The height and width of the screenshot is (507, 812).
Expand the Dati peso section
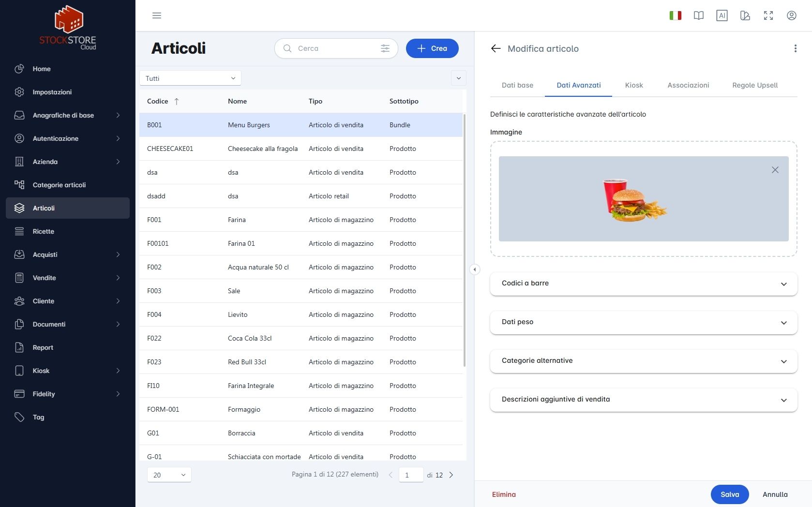click(644, 322)
